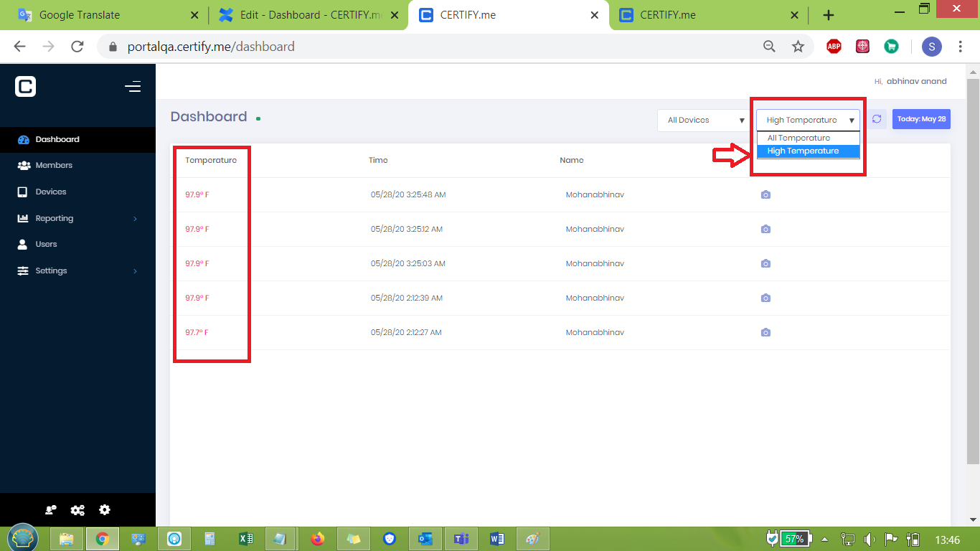The height and width of the screenshot is (551, 980).
Task: Click the single gear icon at sidebar bottom
Action: pos(105,510)
